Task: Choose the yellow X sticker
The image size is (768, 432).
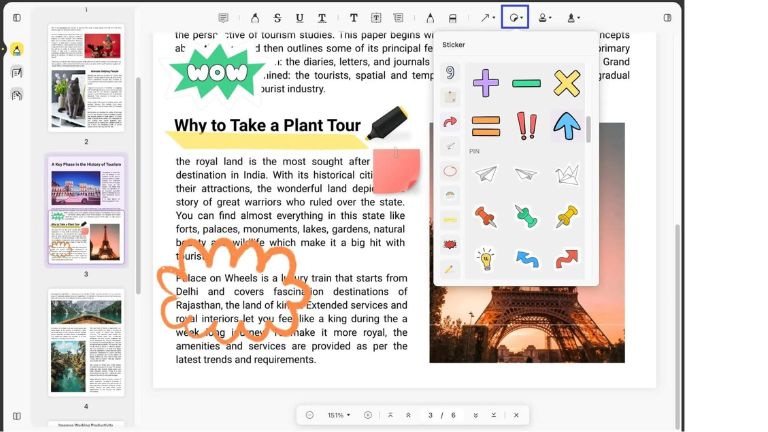Action: [x=566, y=84]
